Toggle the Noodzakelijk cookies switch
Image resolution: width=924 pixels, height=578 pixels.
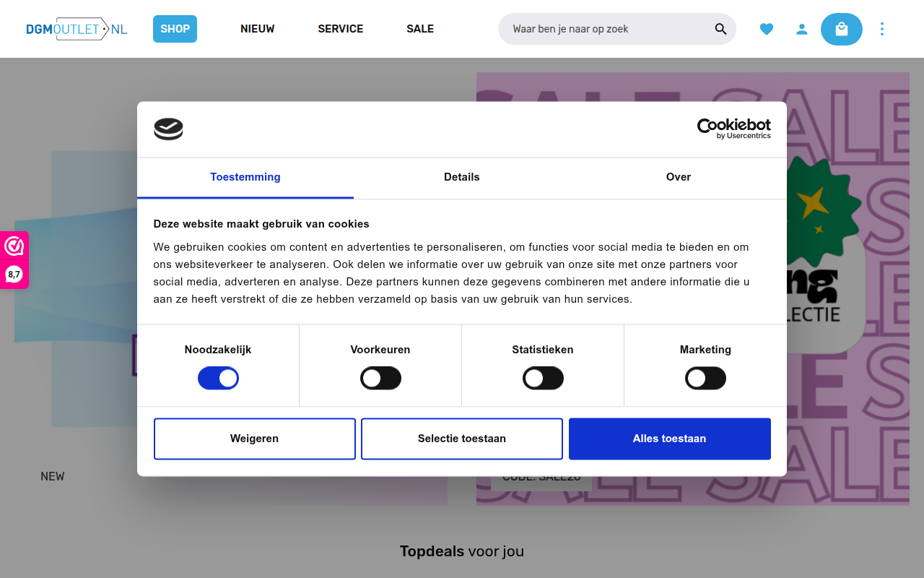coord(218,379)
